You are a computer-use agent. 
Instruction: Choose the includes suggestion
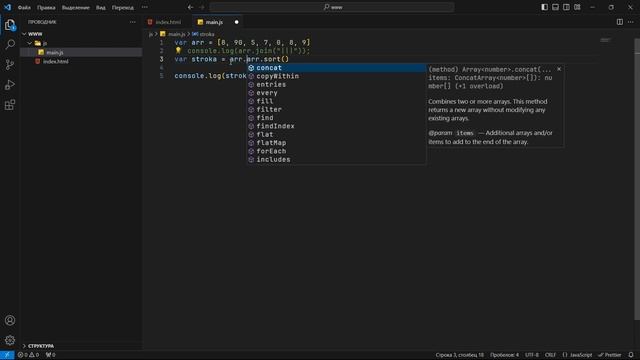(x=336, y=160)
